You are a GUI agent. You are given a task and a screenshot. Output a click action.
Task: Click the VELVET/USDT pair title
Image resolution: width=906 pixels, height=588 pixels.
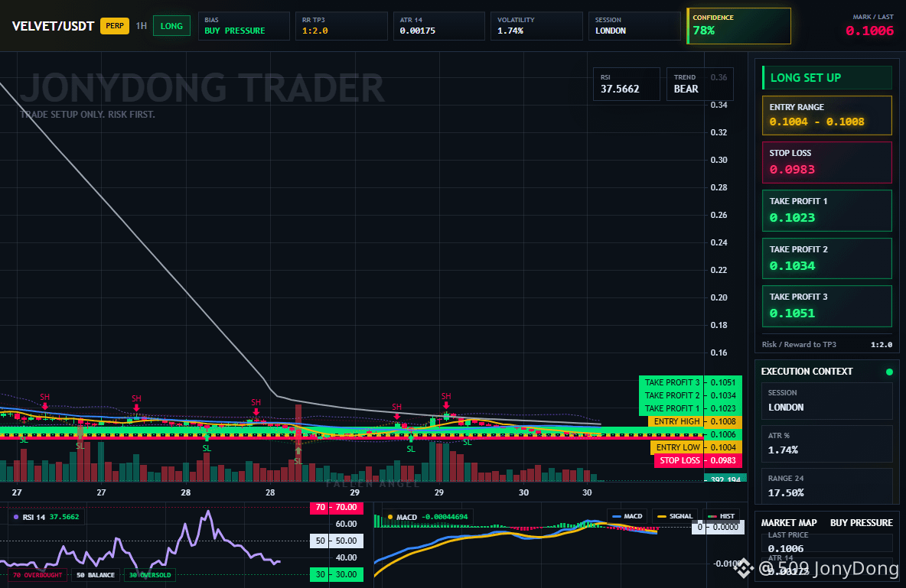(x=53, y=26)
